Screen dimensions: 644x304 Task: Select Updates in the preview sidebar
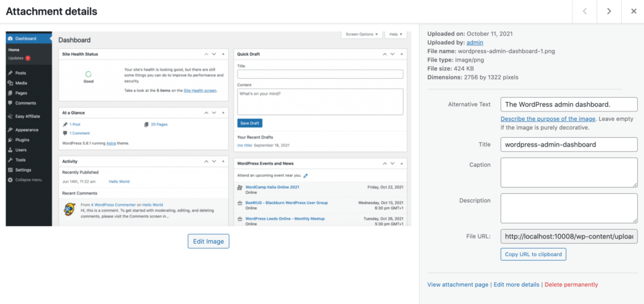point(16,59)
